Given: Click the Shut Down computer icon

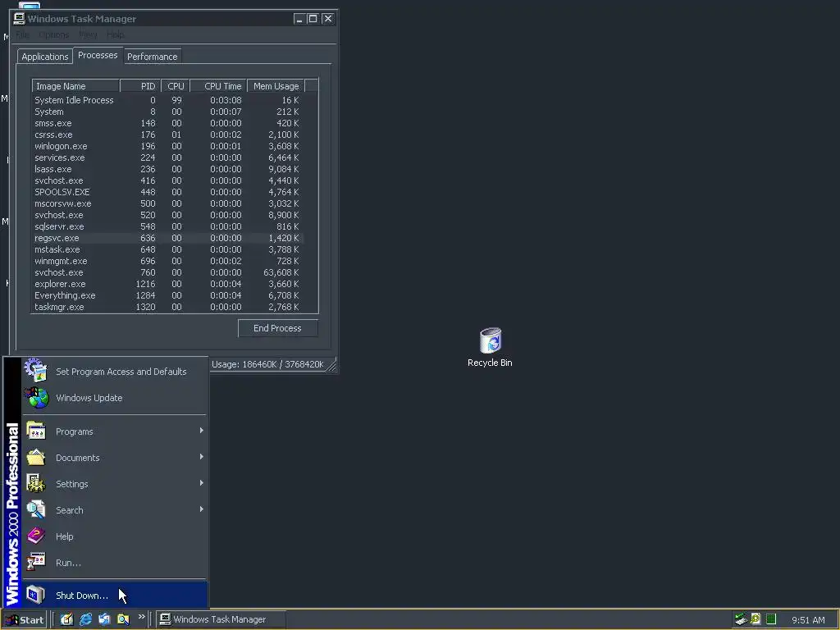Looking at the screenshot, I should click(x=36, y=595).
